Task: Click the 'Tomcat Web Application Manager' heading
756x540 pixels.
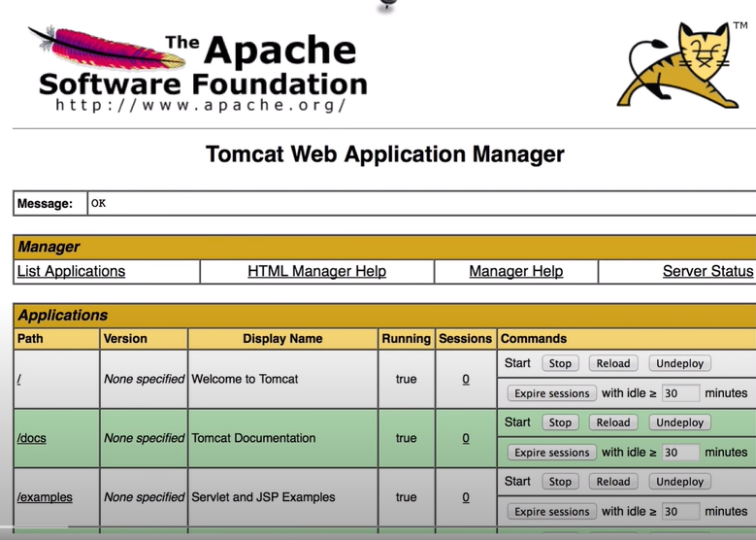Action: [x=384, y=154]
